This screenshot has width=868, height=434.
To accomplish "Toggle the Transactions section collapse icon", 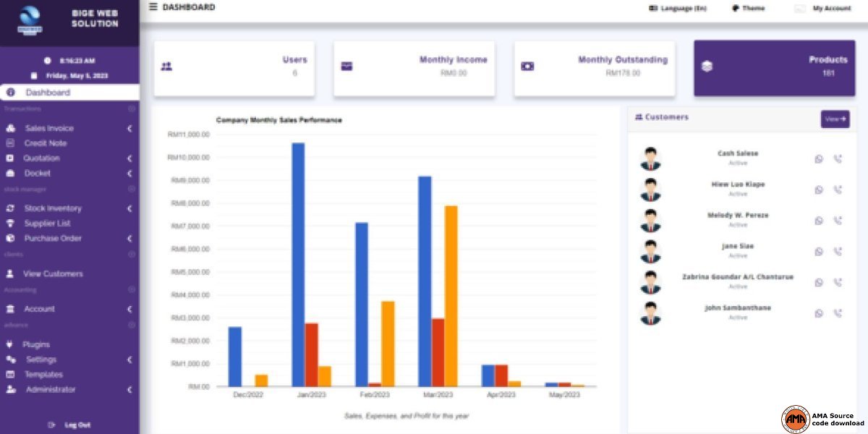I will (132, 109).
